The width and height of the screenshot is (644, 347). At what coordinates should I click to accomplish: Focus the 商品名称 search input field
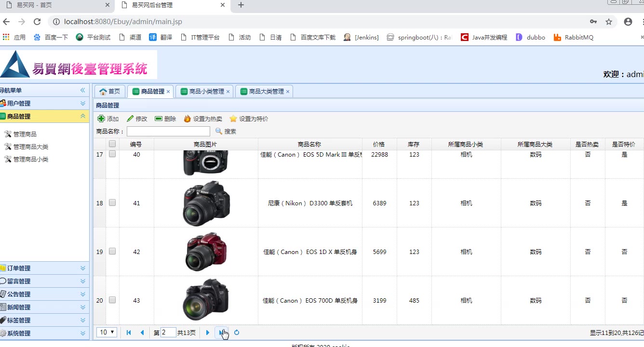pos(168,131)
